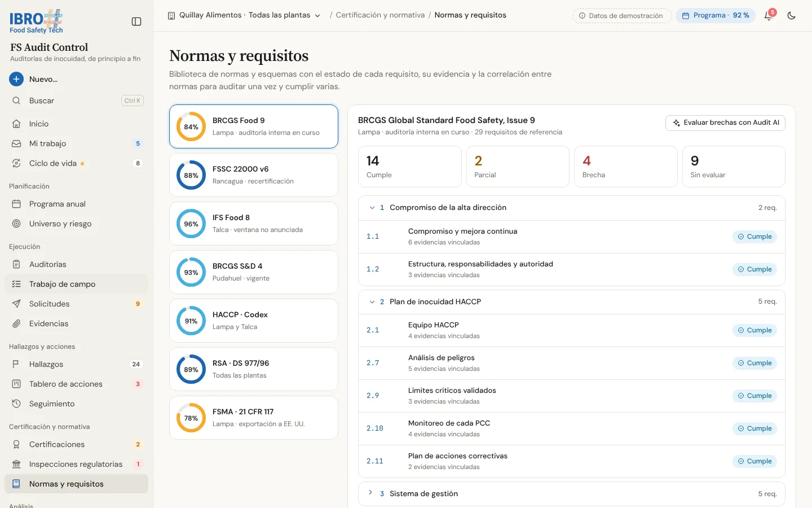Click the 84% progress ring for BRCGS Food 9
The width and height of the screenshot is (812, 508).
pyautogui.click(x=191, y=126)
